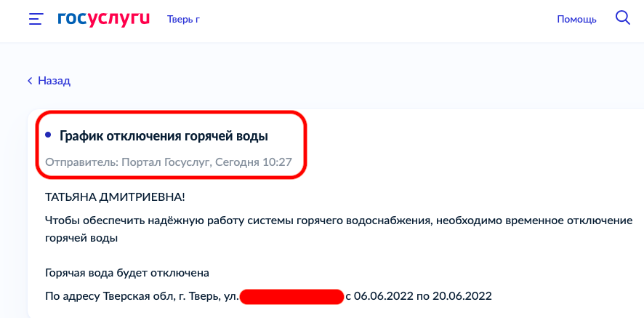
Task: Click the Госуслуги logo
Action: coord(103,18)
